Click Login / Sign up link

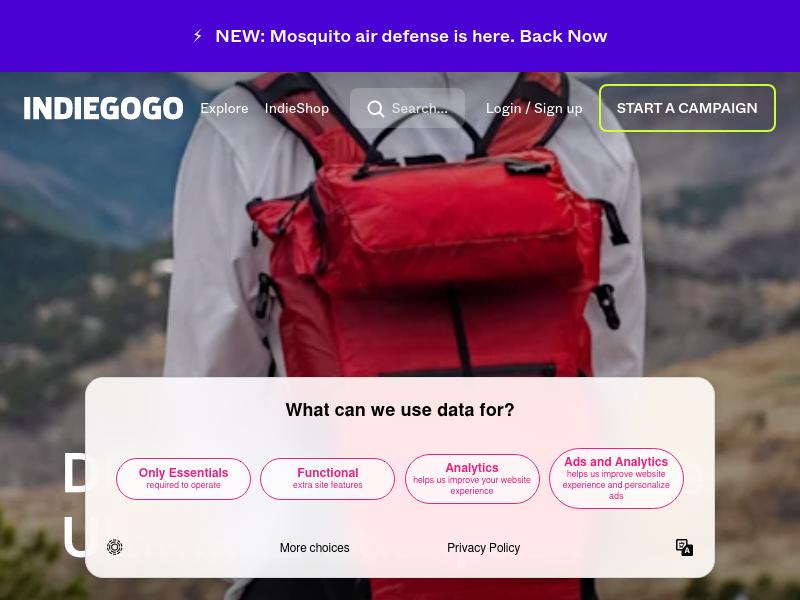[534, 109]
